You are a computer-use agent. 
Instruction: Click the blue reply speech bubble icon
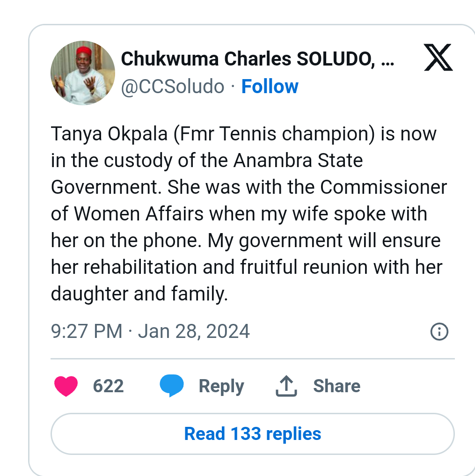pos(171,386)
